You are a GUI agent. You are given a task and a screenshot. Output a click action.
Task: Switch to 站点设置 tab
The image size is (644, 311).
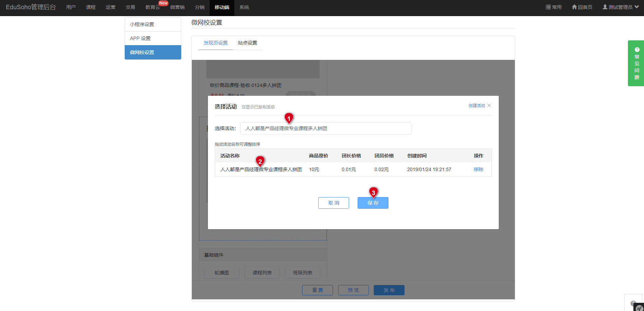pyautogui.click(x=247, y=43)
